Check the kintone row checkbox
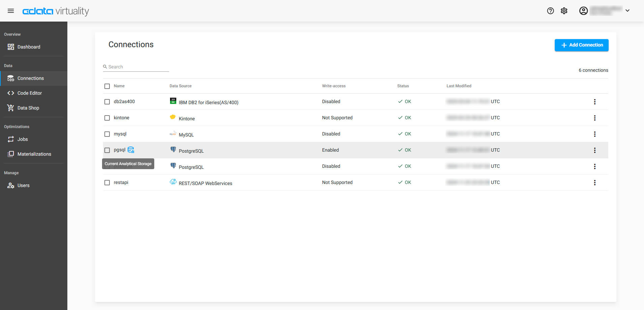644x310 pixels. pos(107,118)
